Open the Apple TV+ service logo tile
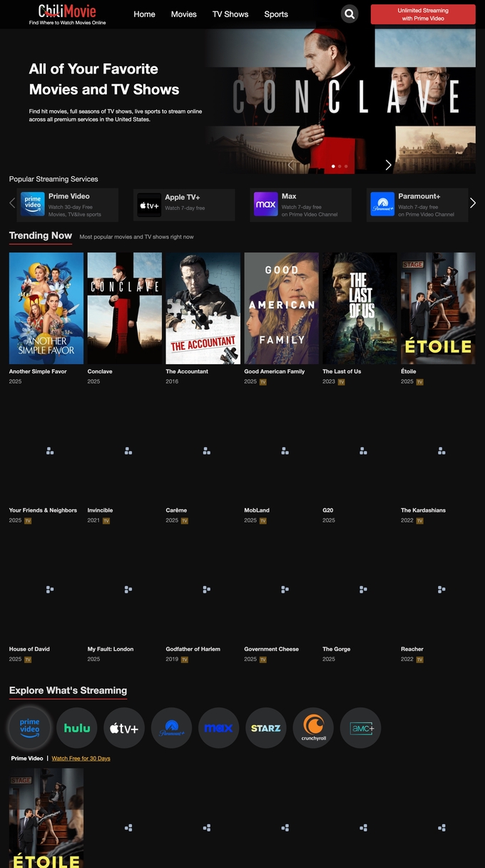This screenshot has width=485, height=868. coord(150,205)
